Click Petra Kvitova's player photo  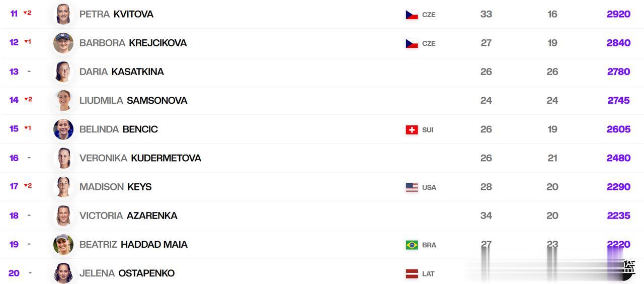(63, 14)
